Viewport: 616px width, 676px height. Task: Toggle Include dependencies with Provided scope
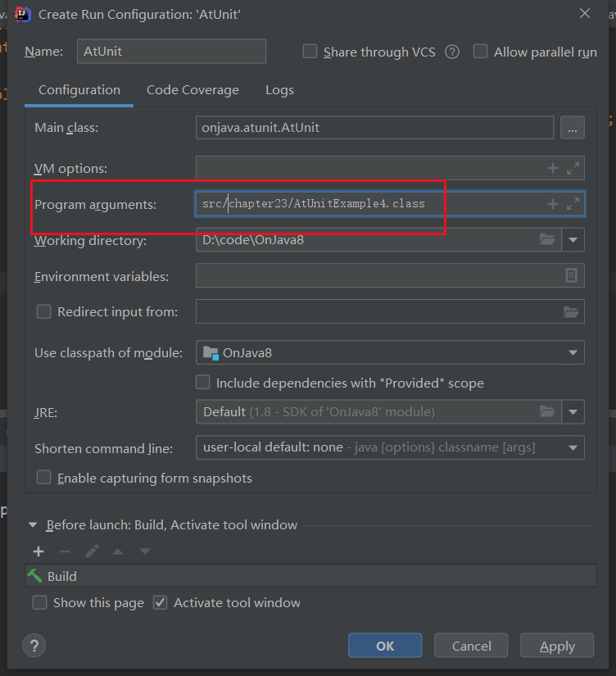click(202, 383)
